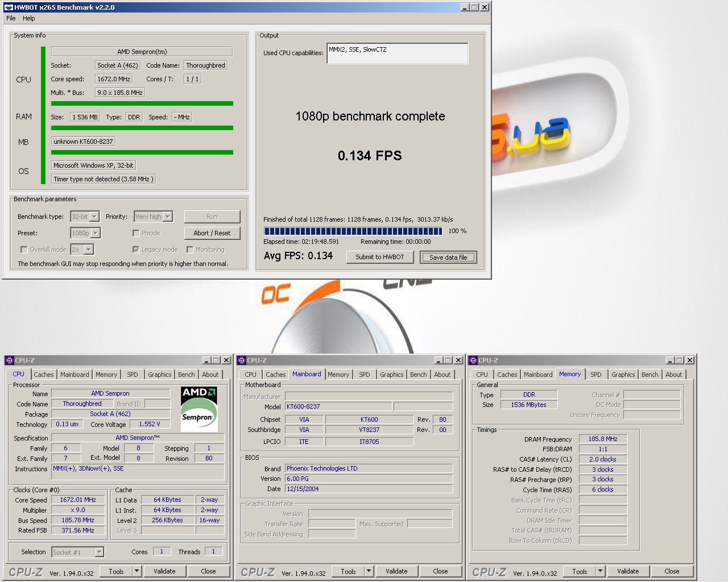This screenshot has width=728, height=582.
Task: Click Validate in the Memory CPU-Z window
Action: tap(628, 571)
